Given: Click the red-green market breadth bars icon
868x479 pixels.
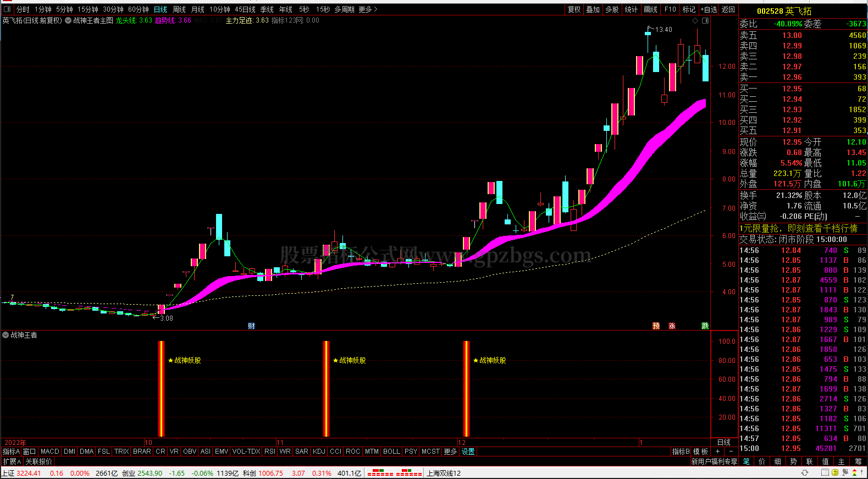Looking at the screenshot, I should pyautogui.click(x=394, y=473).
